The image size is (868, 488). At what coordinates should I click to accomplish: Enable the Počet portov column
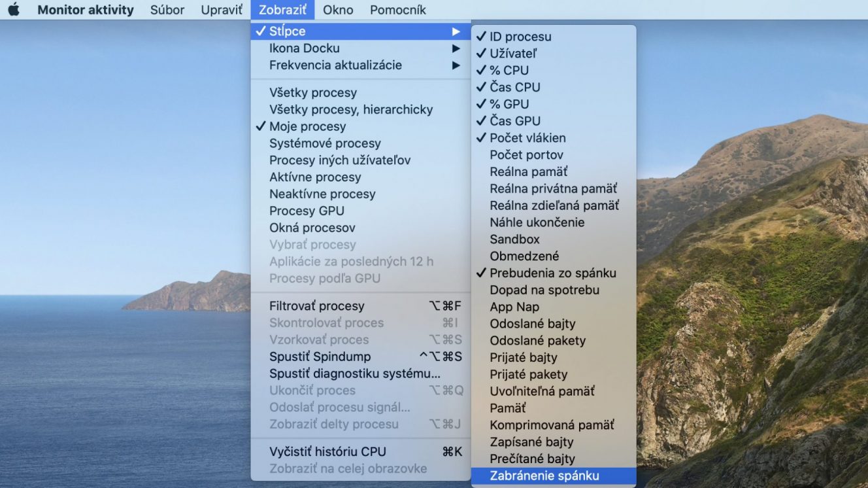coord(554,155)
